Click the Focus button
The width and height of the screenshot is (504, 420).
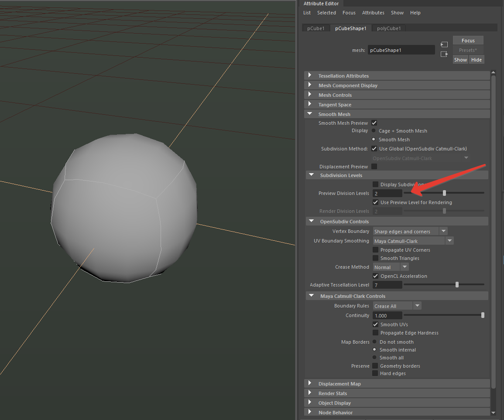click(468, 41)
